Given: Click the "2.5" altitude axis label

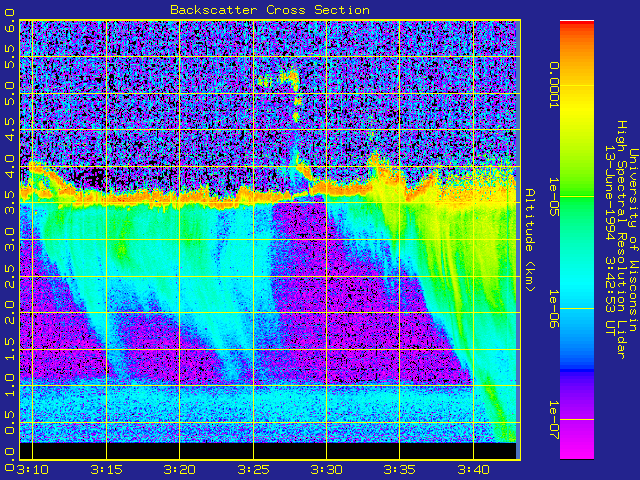Looking at the screenshot, I should [x=10, y=276].
